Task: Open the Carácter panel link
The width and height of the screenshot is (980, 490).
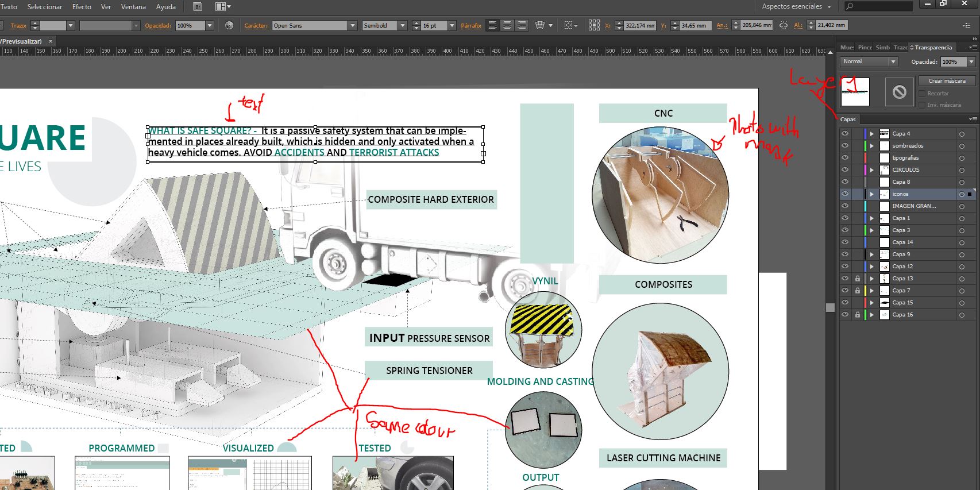Action: click(x=256, y=25)
